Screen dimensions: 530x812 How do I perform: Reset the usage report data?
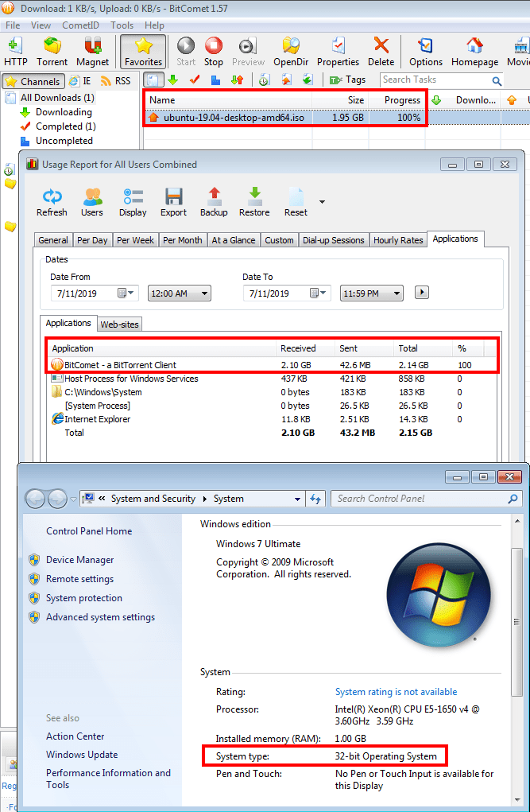(x=296, y=202)
